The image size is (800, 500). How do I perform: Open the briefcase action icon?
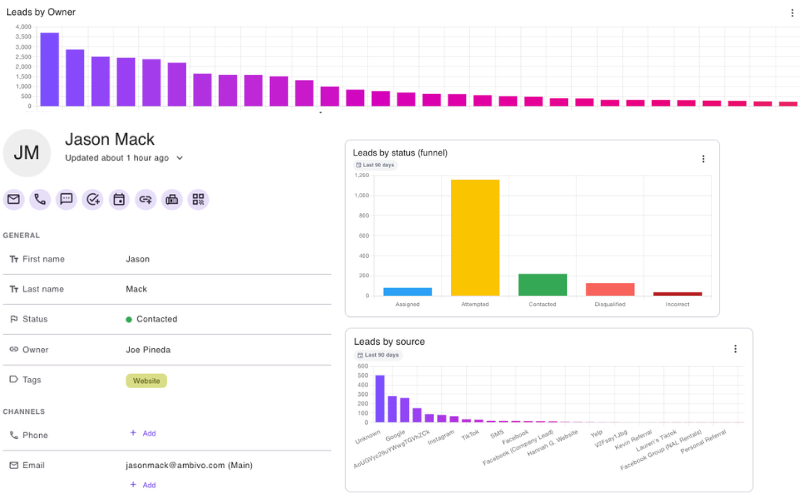point(172,199)
